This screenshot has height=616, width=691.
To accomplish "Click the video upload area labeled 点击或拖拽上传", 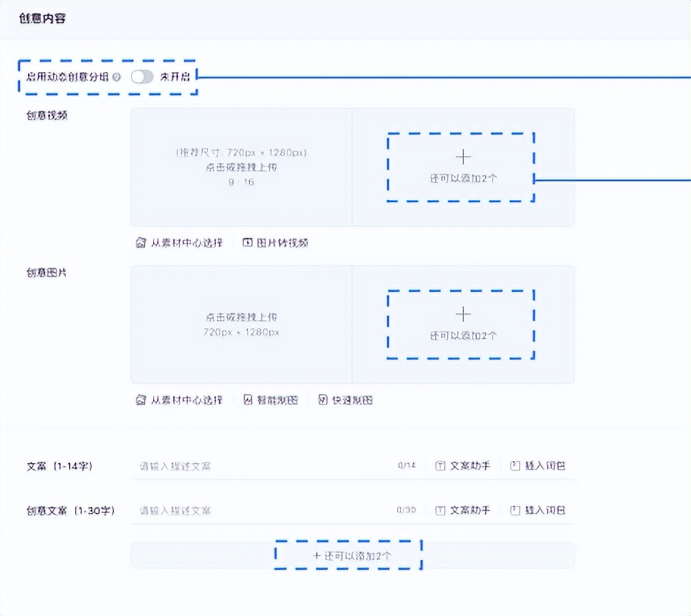I will click(x=241, y=166).
